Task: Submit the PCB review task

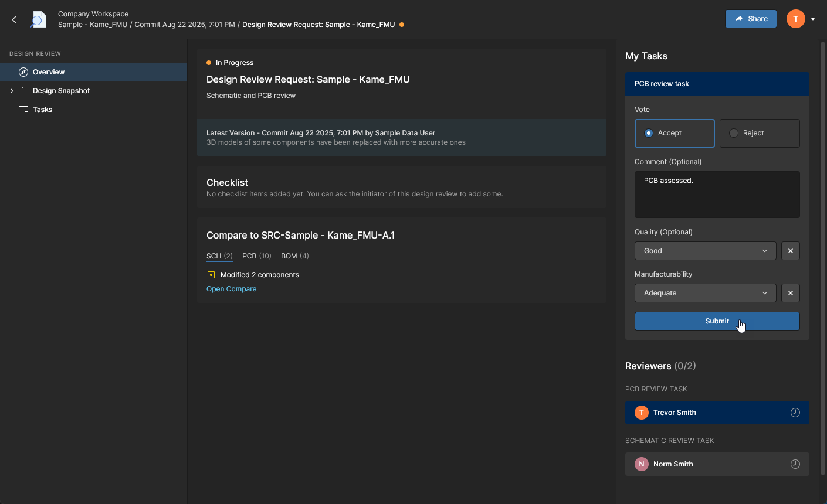Action: (x=717, y=321)
